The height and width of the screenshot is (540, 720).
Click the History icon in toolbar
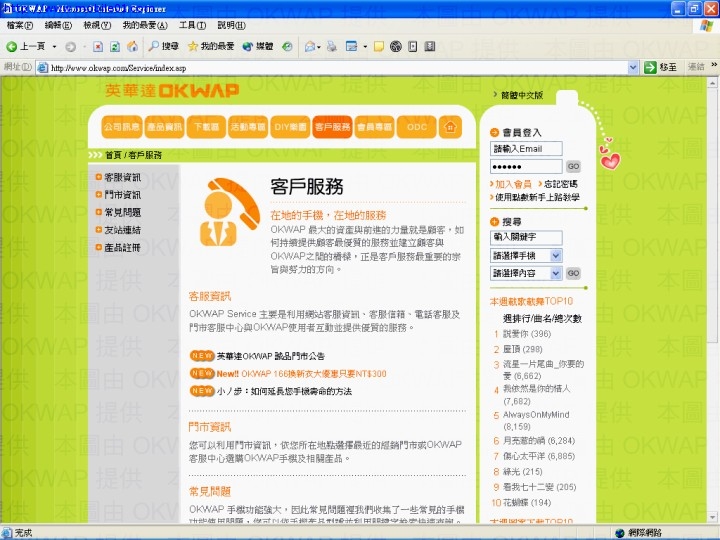point(287,46)
